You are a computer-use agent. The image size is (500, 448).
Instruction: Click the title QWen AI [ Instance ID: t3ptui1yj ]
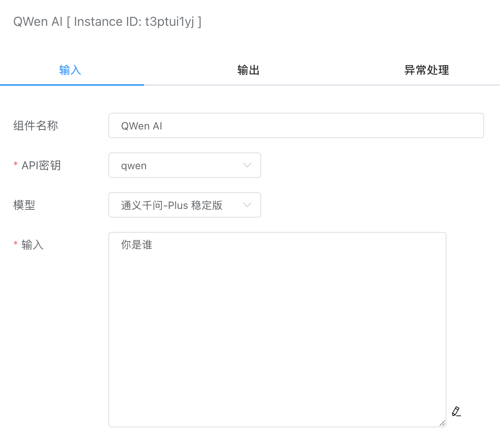tap(107, 21)
